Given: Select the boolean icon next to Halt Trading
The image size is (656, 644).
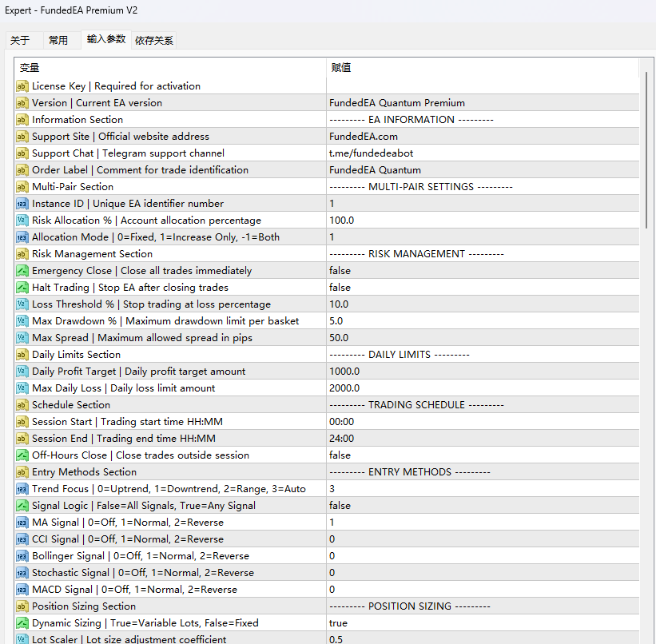Looking at the screenshot, I should tap(22, 288).
